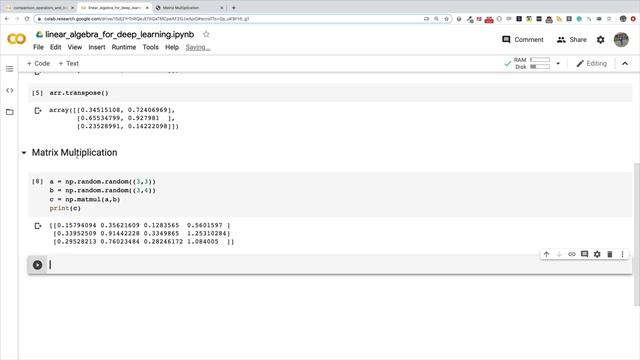Image resolution: width=640 pixels, height=360 pixels.
Task: Collapse the Matrix Multiplication section
Action: point(24,153)
